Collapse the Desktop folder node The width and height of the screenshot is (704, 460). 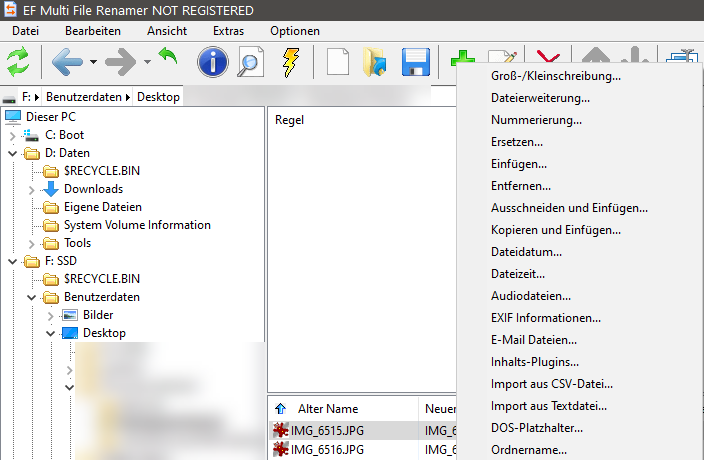(x=50, y=333)
